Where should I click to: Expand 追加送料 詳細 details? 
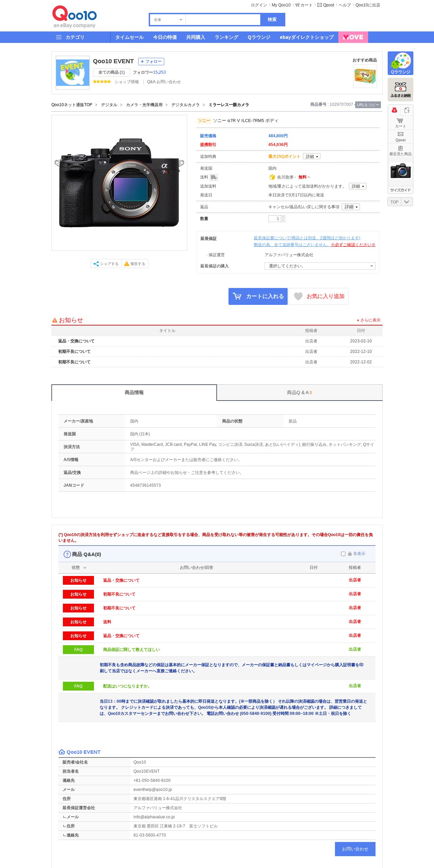pos(358,186)
